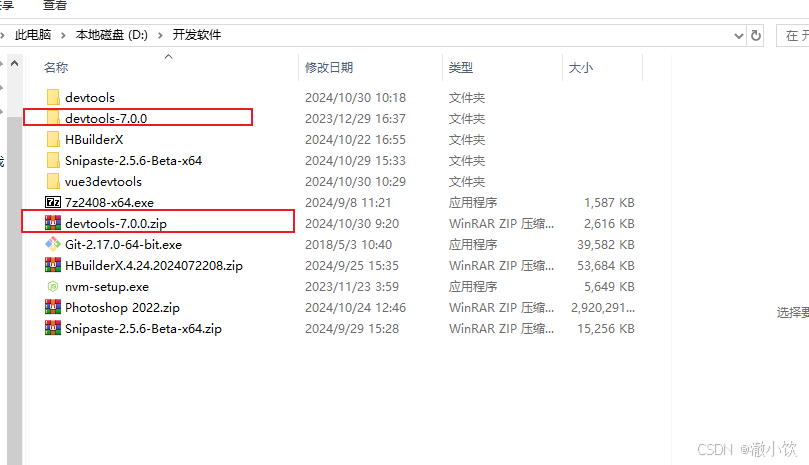Select the Snipaste-2.5.6-Beta-x64 folder icon
This screenshot has width=809, height=465.
point(53,161)
